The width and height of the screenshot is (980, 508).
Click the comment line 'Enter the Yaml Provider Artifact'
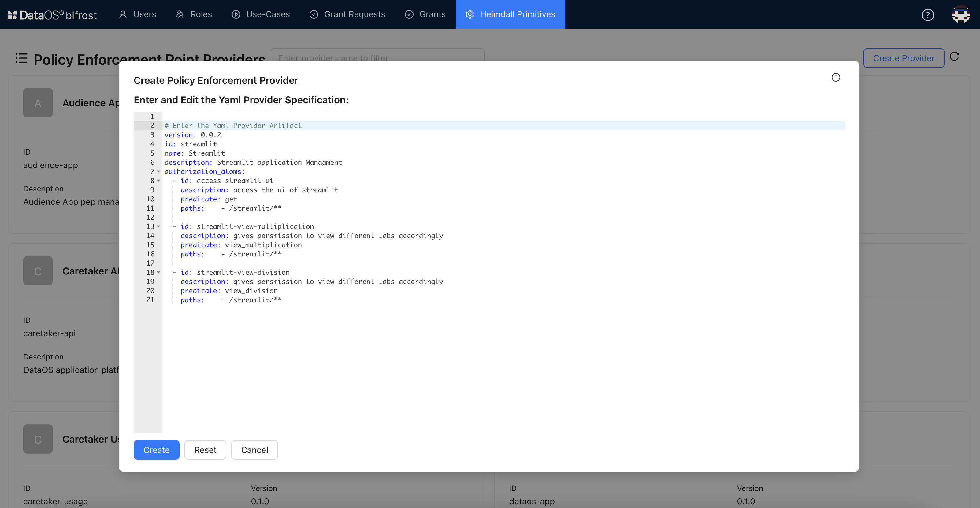click(x=233, y=126)
